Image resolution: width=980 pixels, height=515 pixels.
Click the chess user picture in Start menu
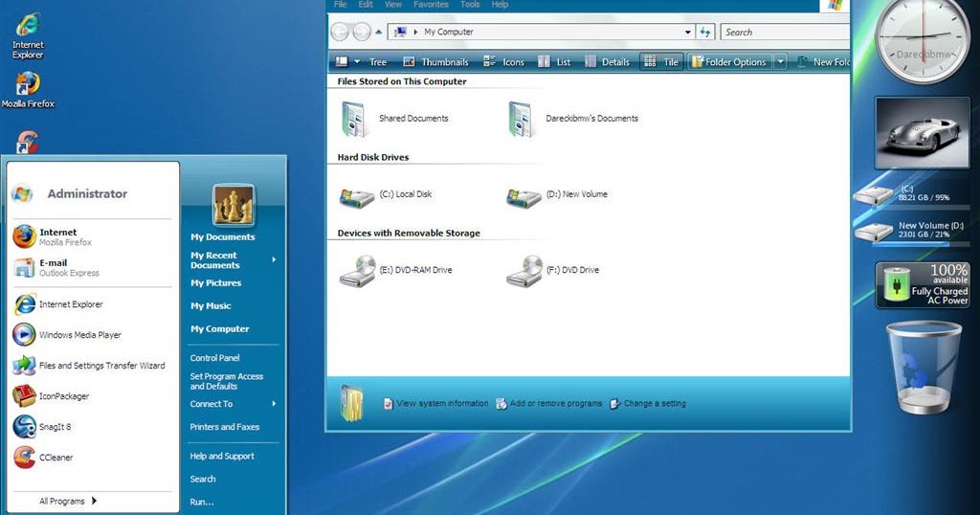[x=234, y=205]
